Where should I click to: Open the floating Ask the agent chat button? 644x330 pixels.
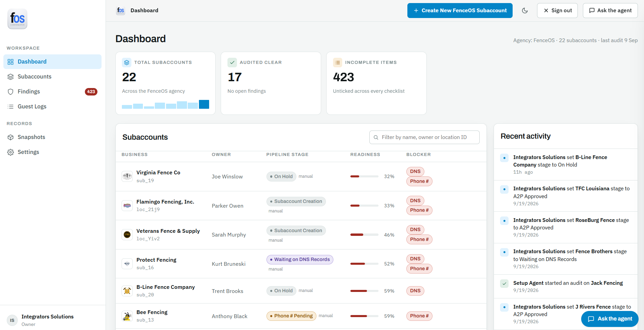610,319
